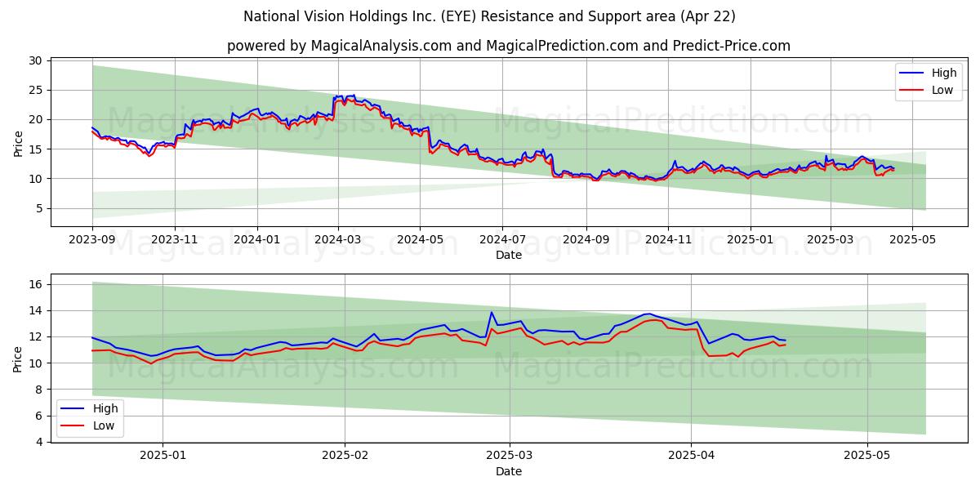Click the '6' price tick on the lower chart

[x=39, y=416]
